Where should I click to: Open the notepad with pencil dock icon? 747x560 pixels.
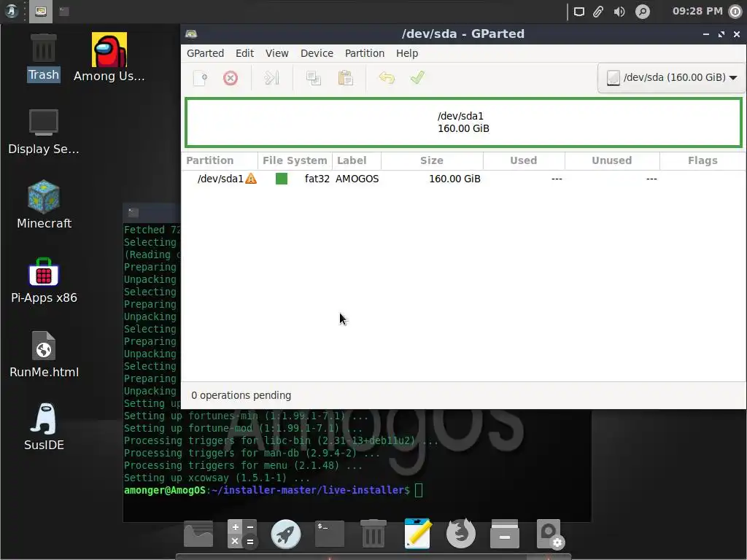click(418, 534)
